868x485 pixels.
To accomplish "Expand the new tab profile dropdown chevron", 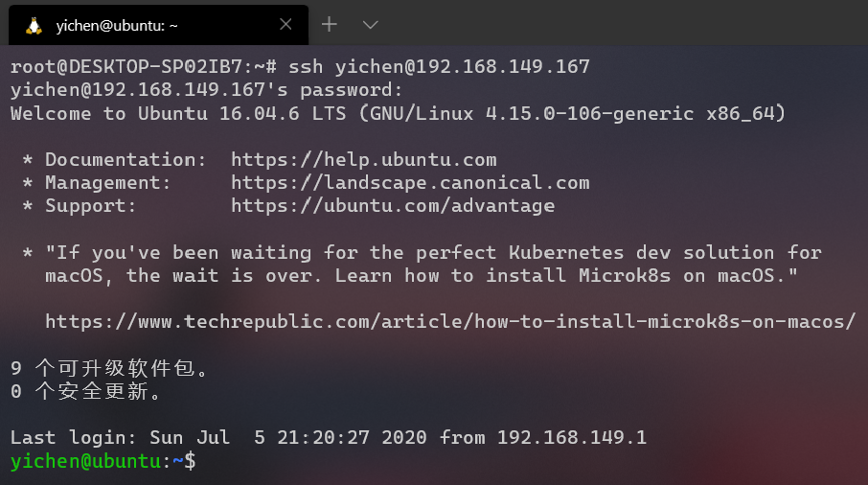I will tap(371, 24).
